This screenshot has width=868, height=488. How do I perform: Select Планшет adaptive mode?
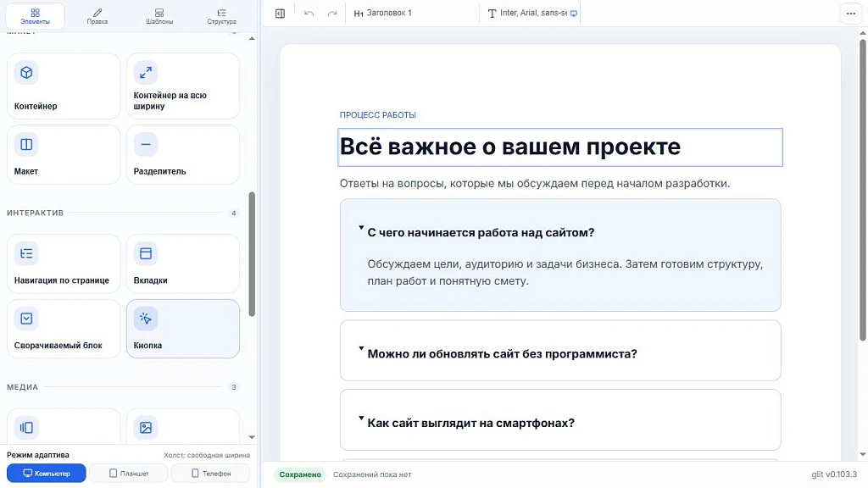click(129, 473)
